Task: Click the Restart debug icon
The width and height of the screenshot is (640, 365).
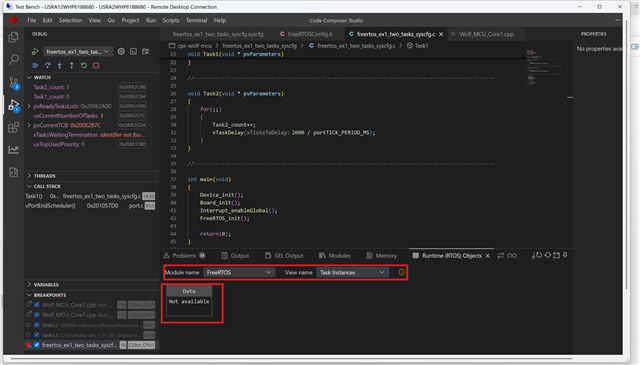Action: [84, 65]
